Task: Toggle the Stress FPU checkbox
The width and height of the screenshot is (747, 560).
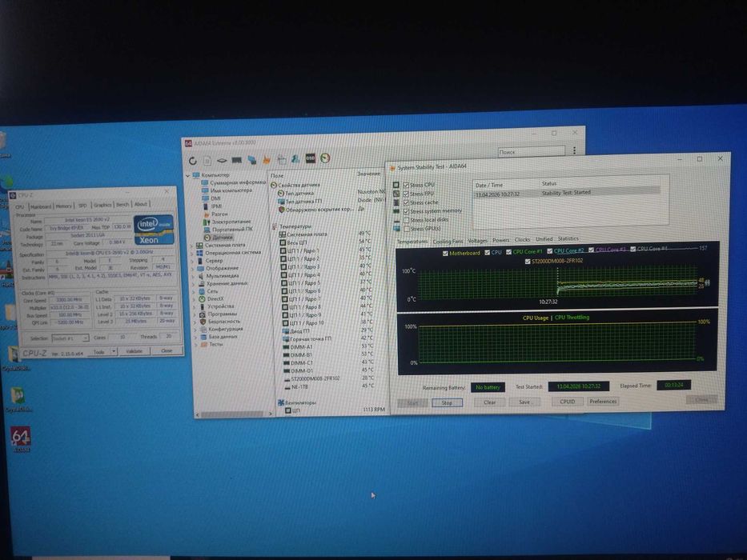Action: pos(407,194)
